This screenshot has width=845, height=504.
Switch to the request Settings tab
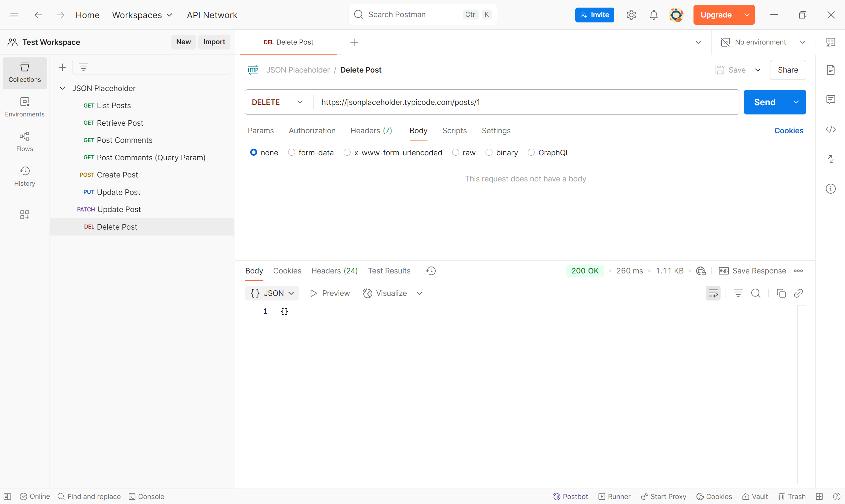(x=496, y=131)
